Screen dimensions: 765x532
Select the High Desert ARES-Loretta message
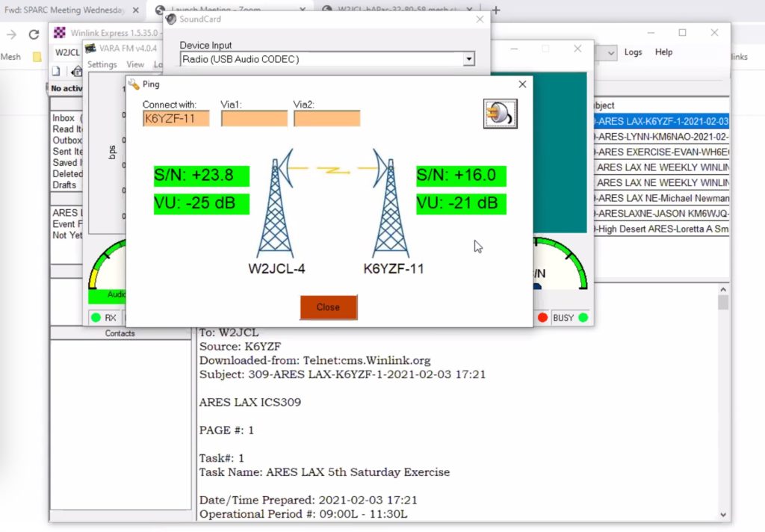[661, 229]
